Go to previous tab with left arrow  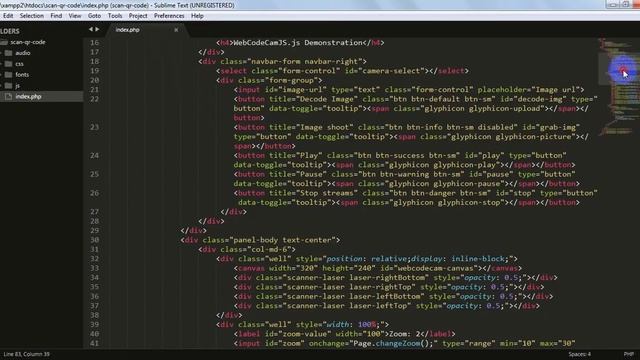click(91, 29)
